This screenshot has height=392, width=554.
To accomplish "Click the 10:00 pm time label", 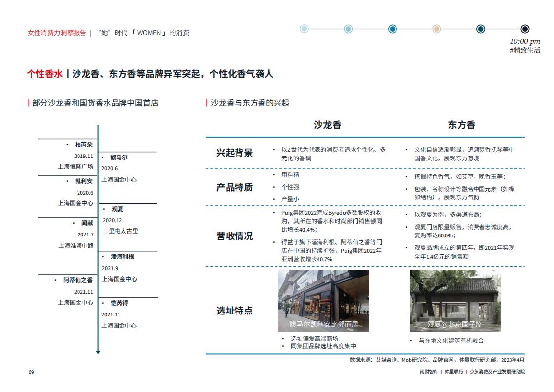I will coord(525,41).
